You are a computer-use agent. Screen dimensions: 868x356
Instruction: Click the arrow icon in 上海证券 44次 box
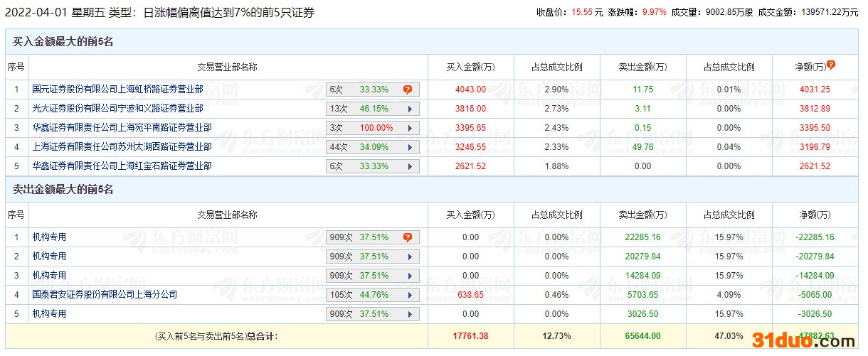click(x=410, y=147)
